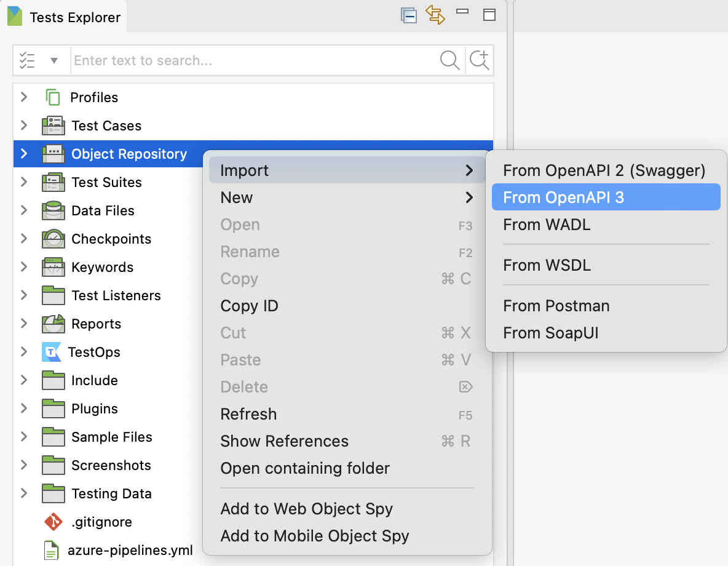This screenshot has height=566, width=728.
Task: Click the Profiles icon
Action: [x=53, y=98]
